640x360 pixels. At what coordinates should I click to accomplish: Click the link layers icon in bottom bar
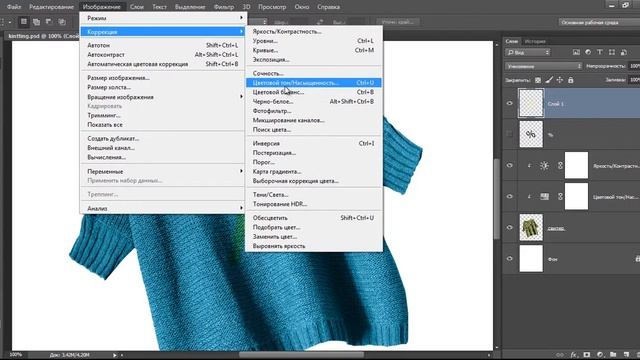(560, 355)
